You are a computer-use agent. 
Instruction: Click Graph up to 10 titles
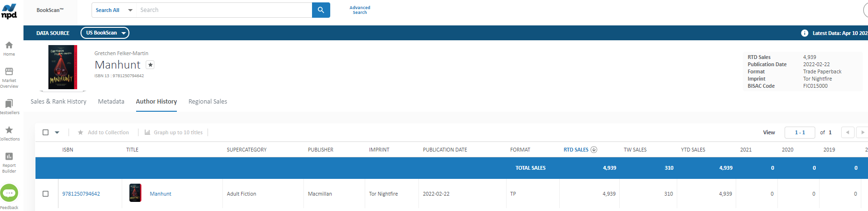pos(174,132)
